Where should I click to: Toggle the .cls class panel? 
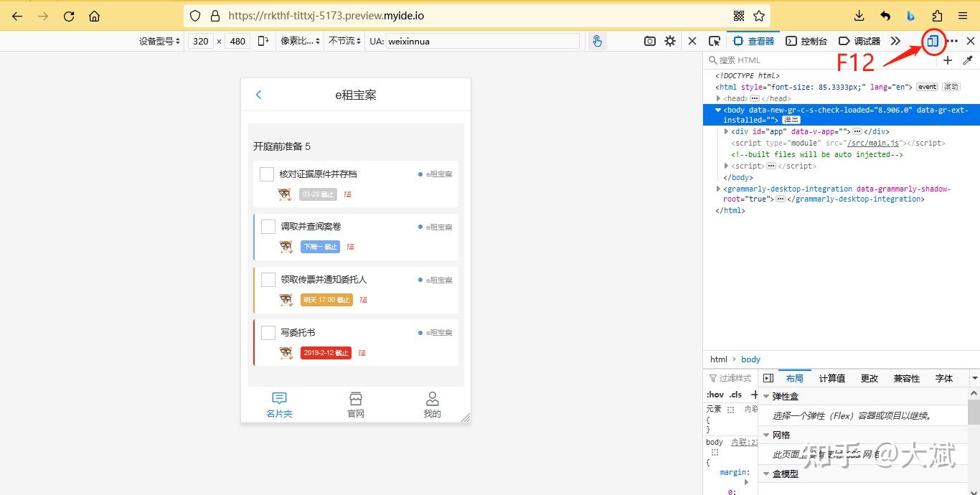736,395
